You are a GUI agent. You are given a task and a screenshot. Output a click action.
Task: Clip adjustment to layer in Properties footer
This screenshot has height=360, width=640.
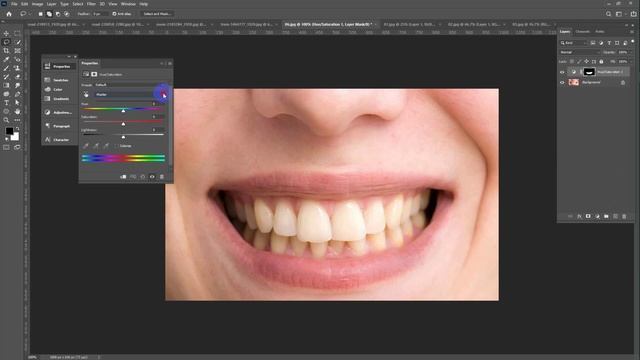(123, 177)
